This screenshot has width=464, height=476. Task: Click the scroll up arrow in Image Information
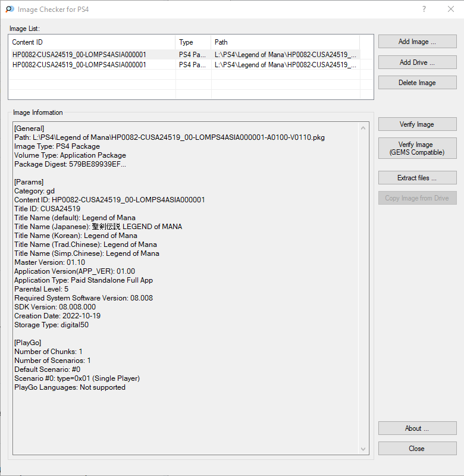pos(363,128)
